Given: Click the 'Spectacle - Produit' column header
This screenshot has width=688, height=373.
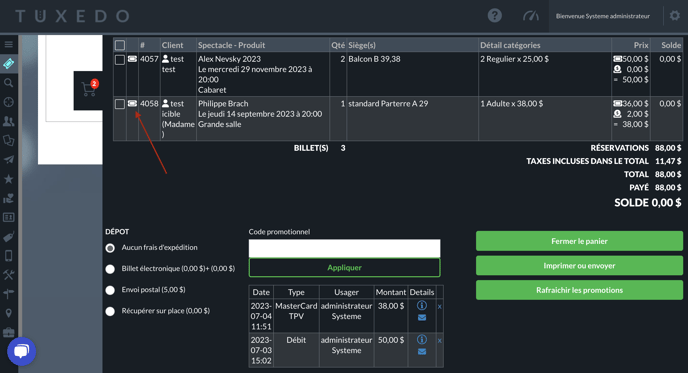Looking at the screenshot, I should pos(231,45).
